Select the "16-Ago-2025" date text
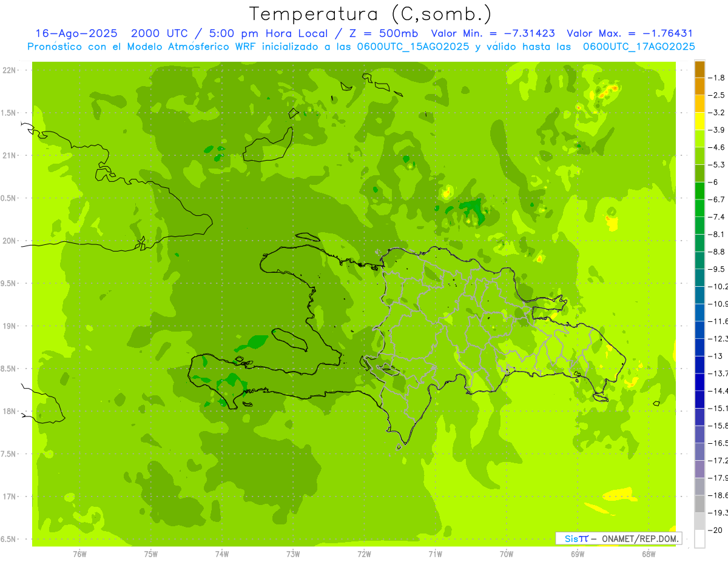Viewport: 728px width, 562px height. coord(76,34)
